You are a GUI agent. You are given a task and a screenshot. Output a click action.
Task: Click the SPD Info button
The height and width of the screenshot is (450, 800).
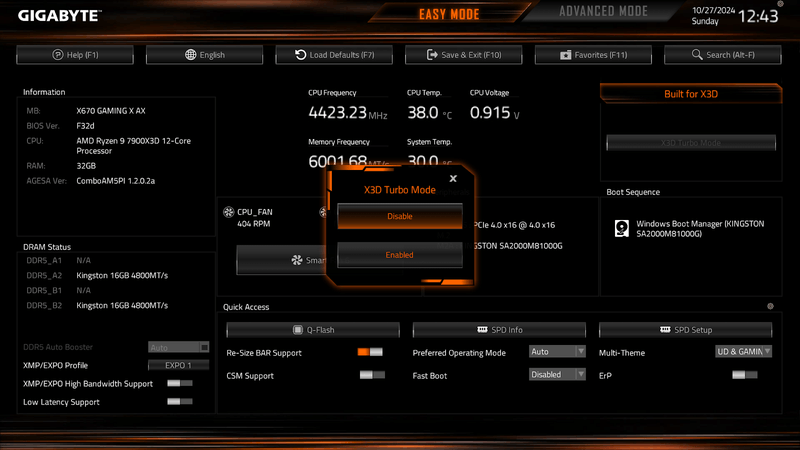pyautogui.click(x=499, y=330)
